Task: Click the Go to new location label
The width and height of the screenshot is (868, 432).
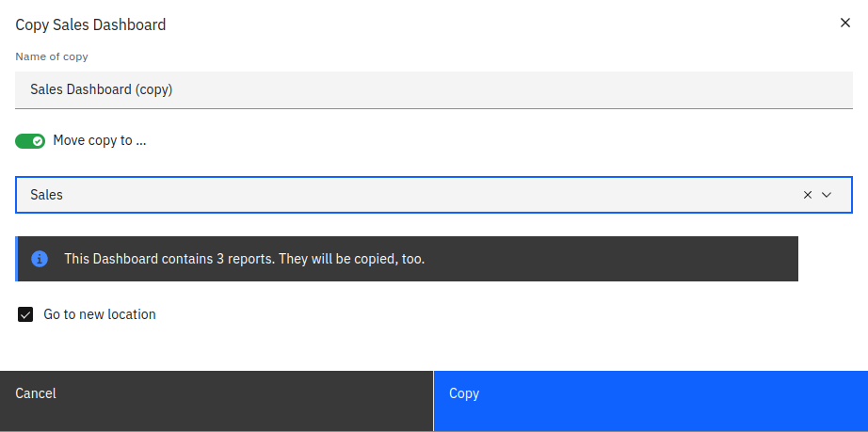Action: point(100,314)
